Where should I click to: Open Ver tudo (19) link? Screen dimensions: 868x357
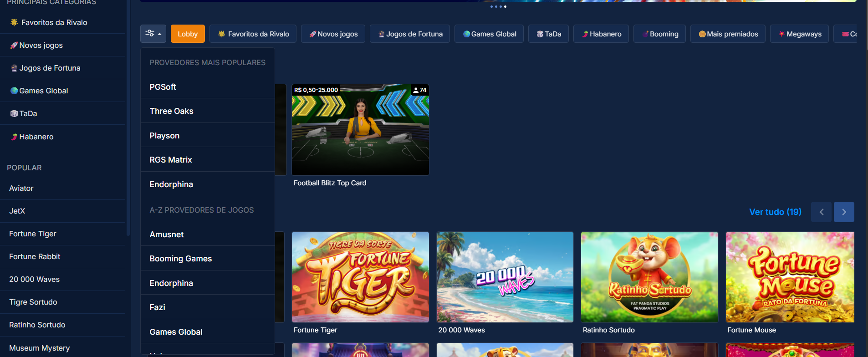(775, 212)
